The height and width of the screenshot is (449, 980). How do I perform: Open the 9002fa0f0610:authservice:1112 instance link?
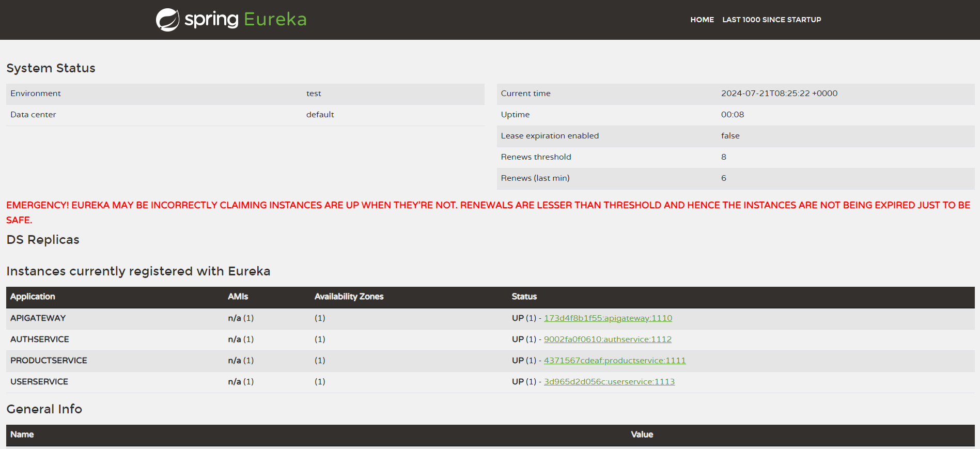coord(608,339)
